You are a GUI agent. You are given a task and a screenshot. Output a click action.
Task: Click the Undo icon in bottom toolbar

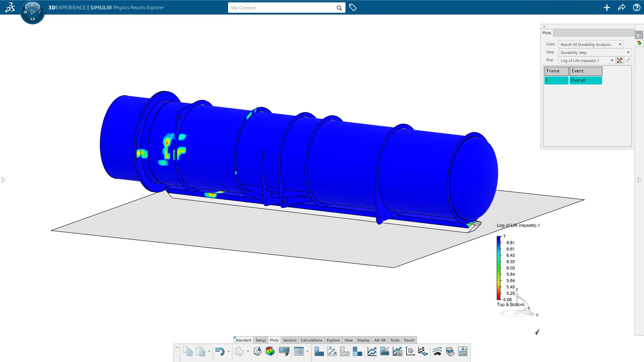click(221, 351)
